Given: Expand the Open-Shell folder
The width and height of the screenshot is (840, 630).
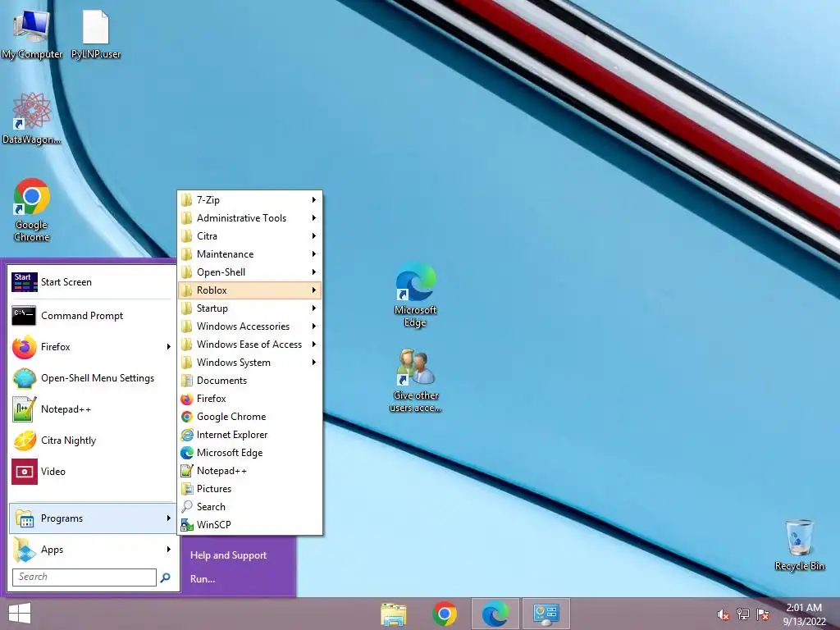Looking at the screenshot, I should click(249, 272).
